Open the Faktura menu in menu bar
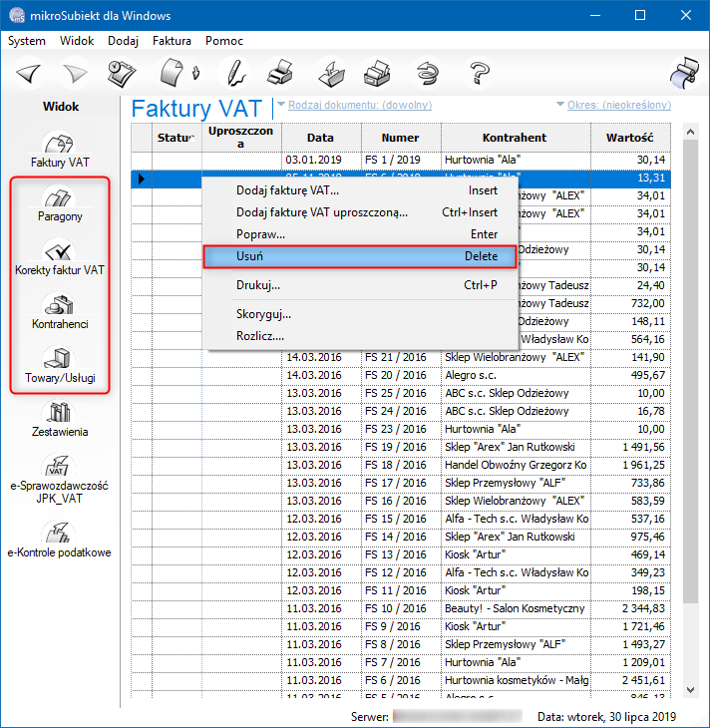710x728 pixels. [172, 41]
